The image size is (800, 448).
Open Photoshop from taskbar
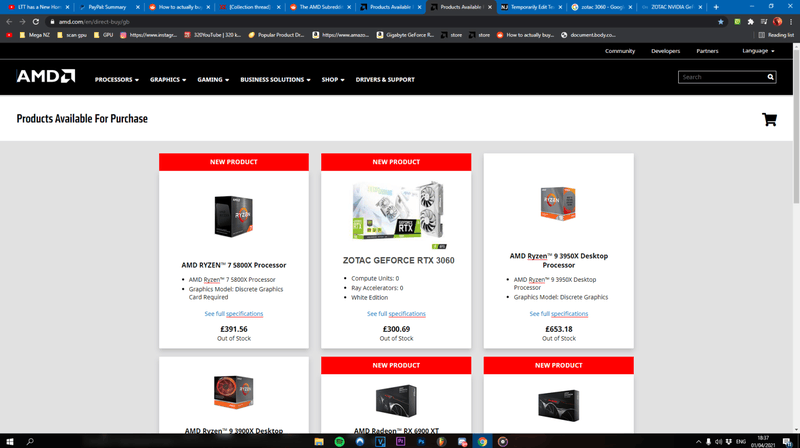pyautogui.click(x=421, y=441)
